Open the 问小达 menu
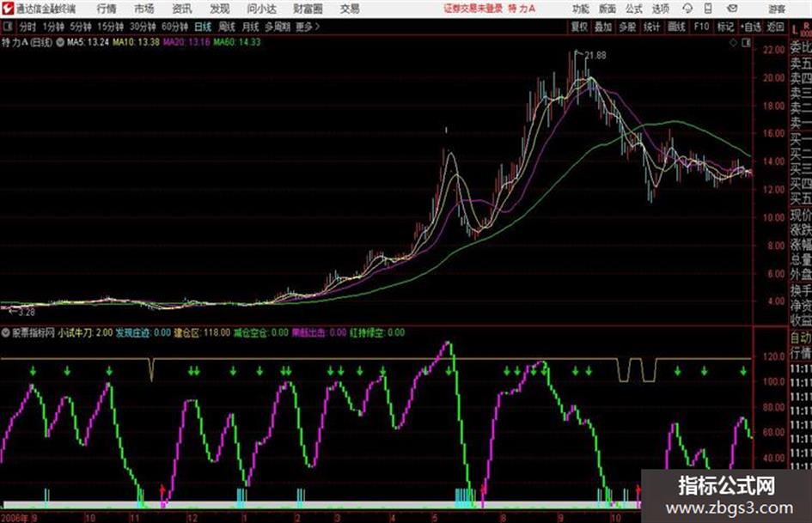Screen dimensions: 812x523 261,9
